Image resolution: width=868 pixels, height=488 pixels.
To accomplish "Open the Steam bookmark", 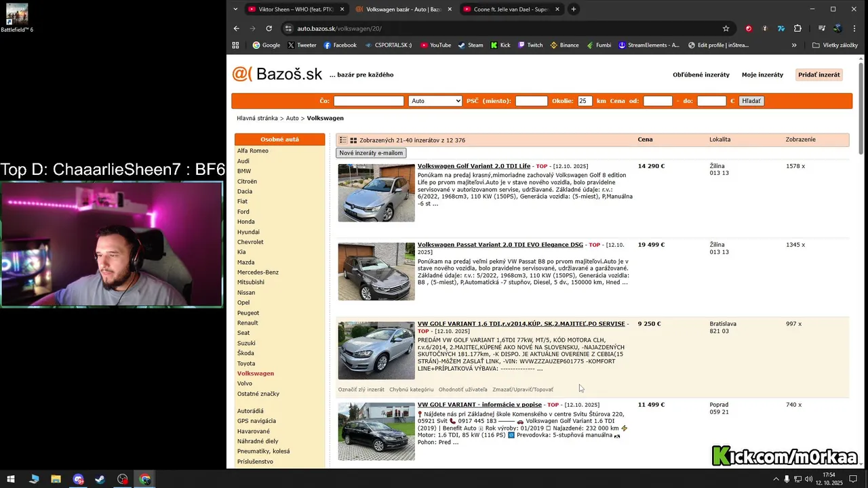I will (471, 45).
